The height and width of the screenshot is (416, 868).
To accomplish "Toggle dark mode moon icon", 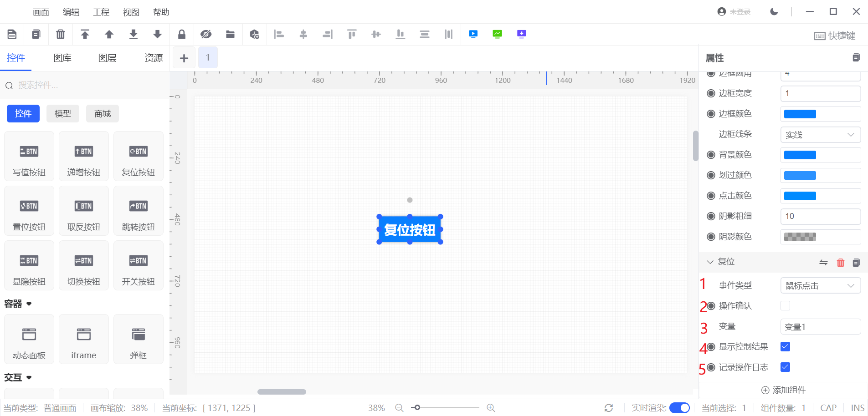I will (x=774, y=11).
